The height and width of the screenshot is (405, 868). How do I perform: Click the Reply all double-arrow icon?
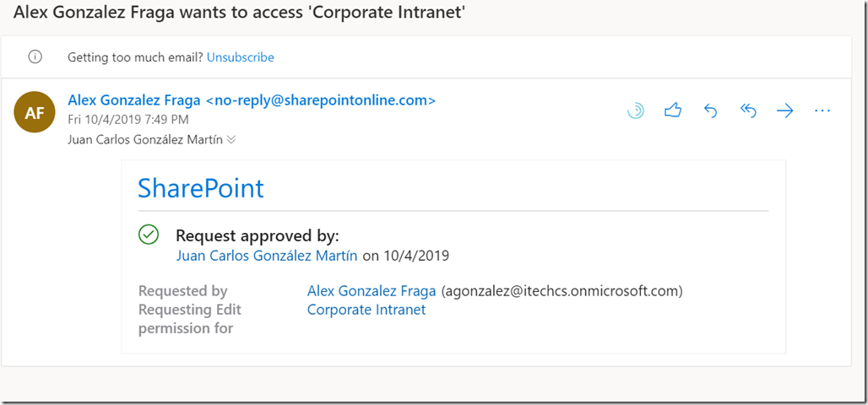[x=748, y=111]
